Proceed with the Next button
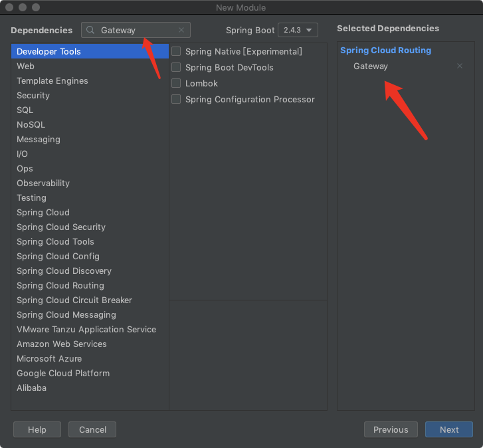483x448 pixels. click(449, 429)
